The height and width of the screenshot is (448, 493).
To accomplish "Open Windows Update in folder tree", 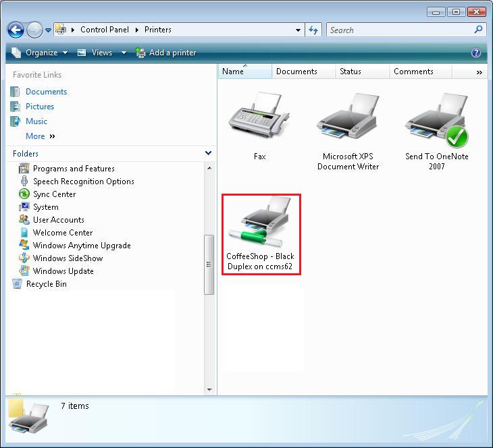I will [x=63, y=271].
